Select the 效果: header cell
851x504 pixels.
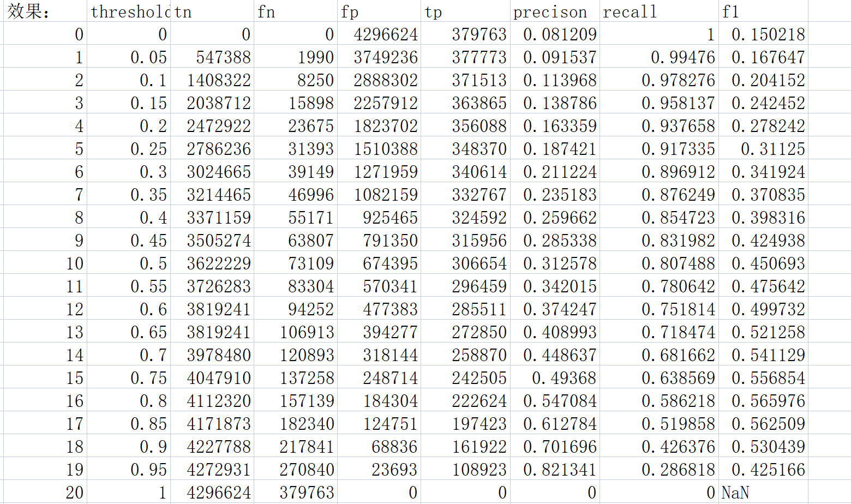pos(45,11)
